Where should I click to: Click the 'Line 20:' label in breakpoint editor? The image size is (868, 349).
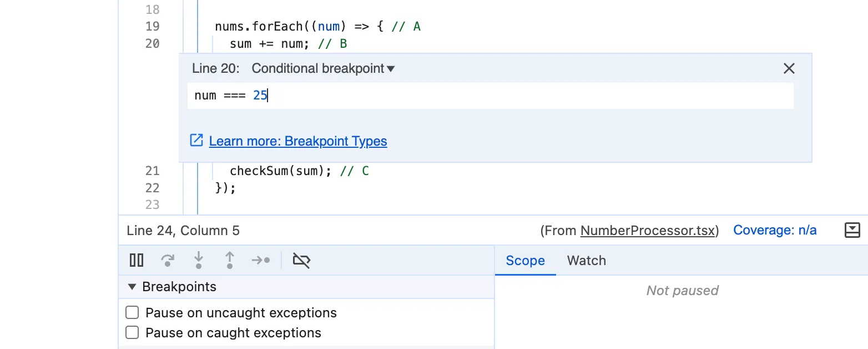(x=216, y=68)
